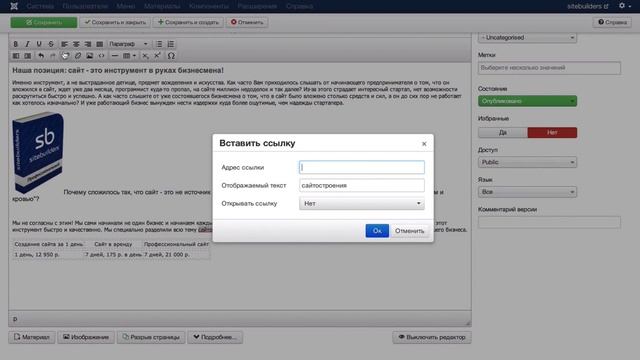Focus the Адрес ссылки field

(x=362, y=167)
